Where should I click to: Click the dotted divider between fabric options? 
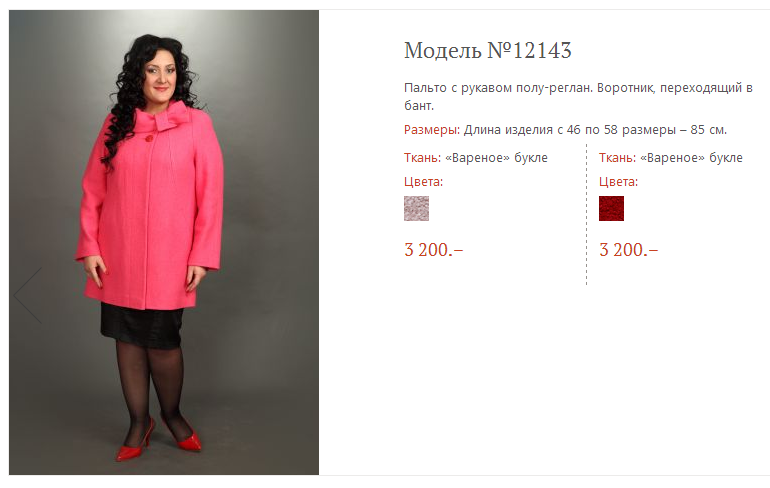tap(586, 215)
